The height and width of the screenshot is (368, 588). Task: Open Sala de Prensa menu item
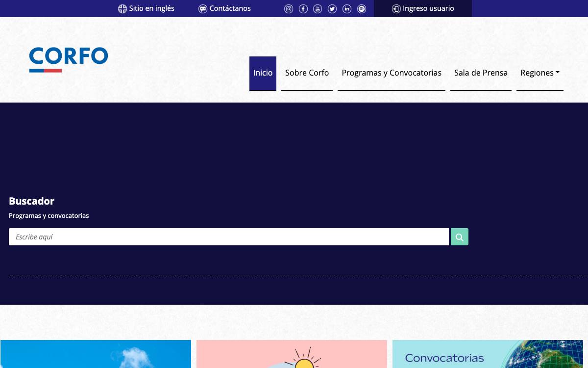tap(481, 73)
